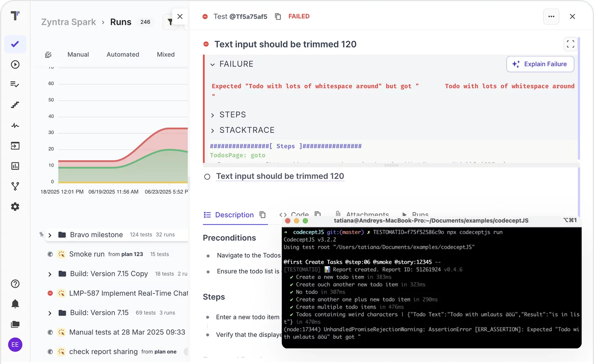Image resolution: width=594 pixels, height=364 pixels.
Task: Collapse the FAILURE section
Action: click(x=212, y=65)
